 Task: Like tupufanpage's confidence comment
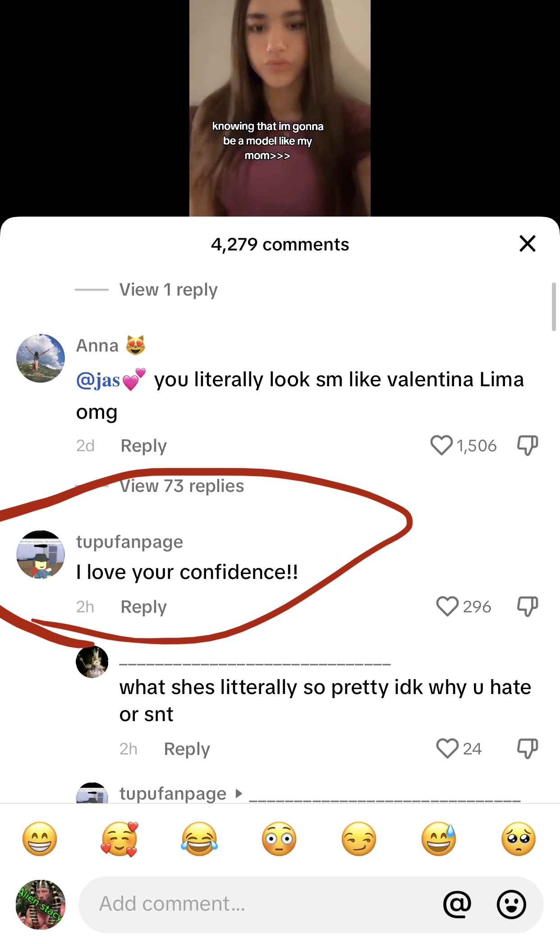coord(447,606)
